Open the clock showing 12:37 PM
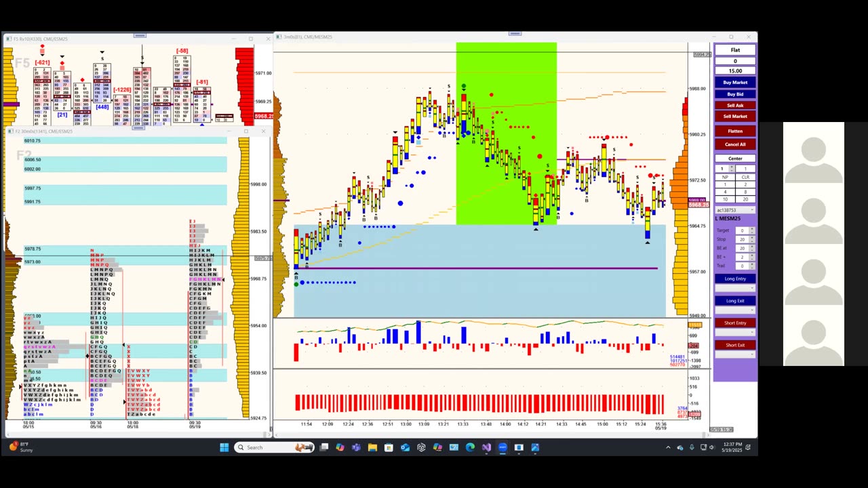Screen dimensions: 868x488 (x=732, y=447)
